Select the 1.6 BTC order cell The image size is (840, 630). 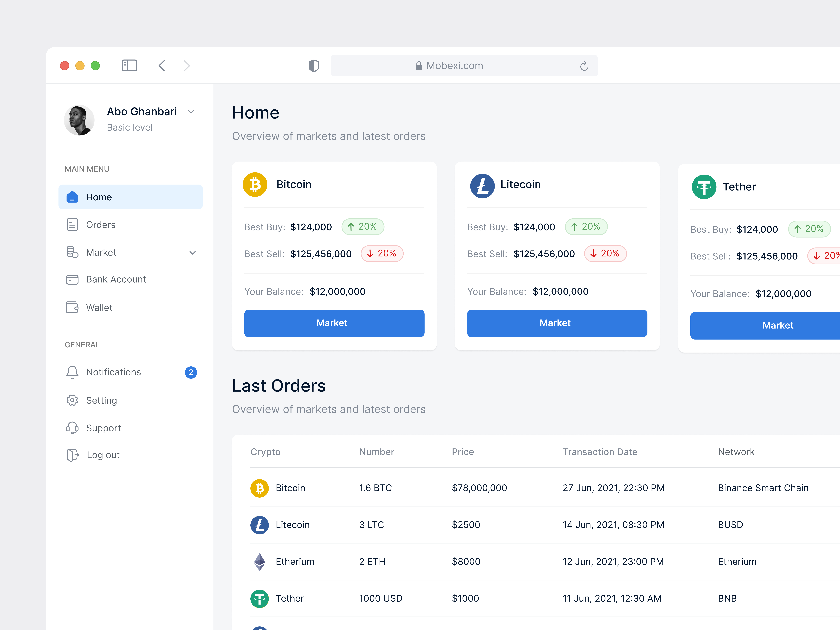[x=376, y=488]
